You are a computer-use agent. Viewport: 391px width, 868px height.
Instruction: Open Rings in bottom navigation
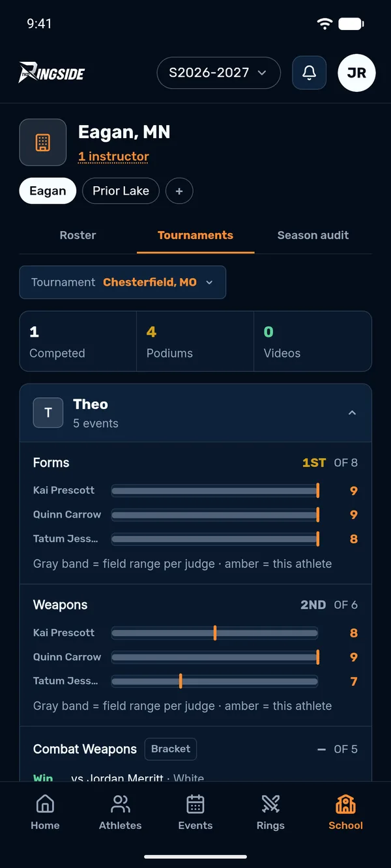270,812
